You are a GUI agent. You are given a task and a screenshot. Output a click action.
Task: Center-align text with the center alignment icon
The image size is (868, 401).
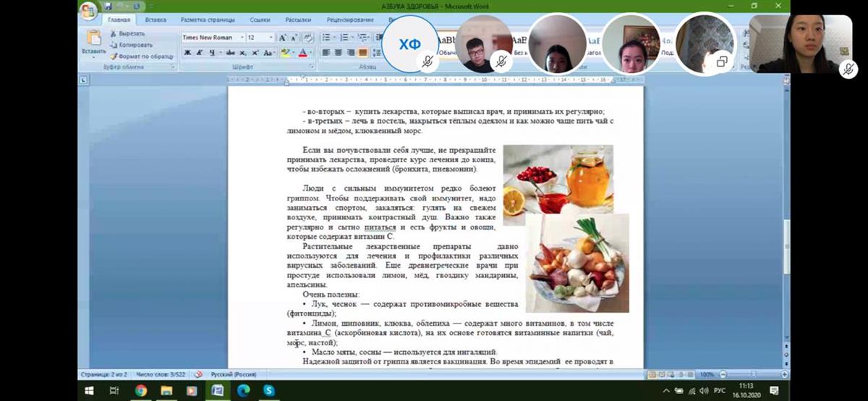pyautogui.click(x=338, y=53)
